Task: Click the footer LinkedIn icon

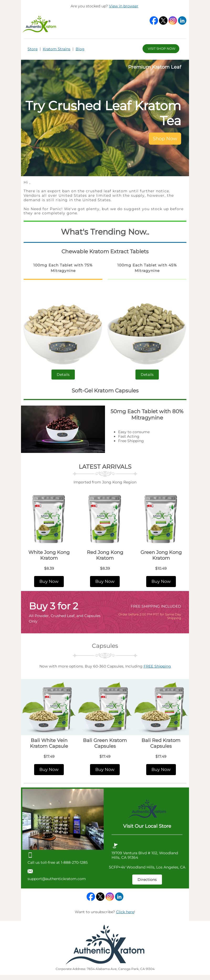Action: [119, 897]
